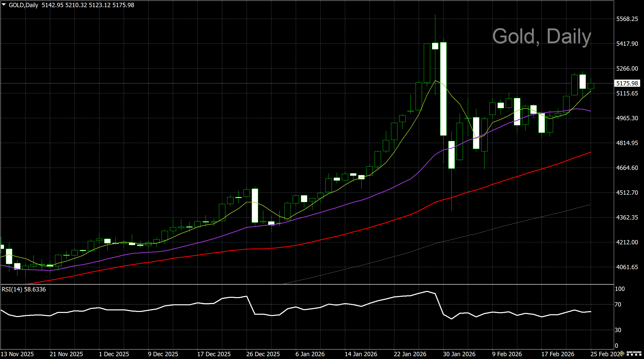
Task: Click the large white candle at 26 Dec 2025
Action: tap(255, 205)
